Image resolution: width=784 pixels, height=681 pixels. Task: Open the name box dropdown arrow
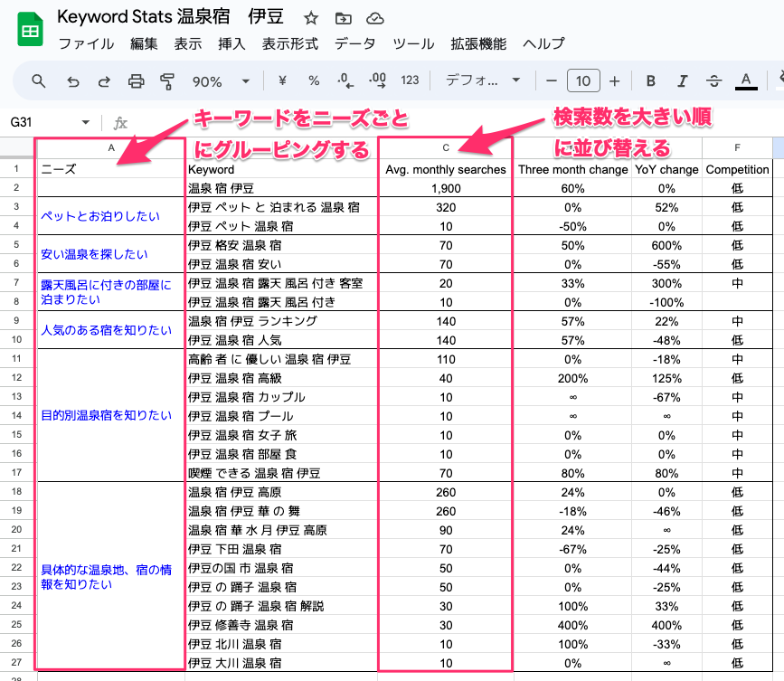[86, 122]
